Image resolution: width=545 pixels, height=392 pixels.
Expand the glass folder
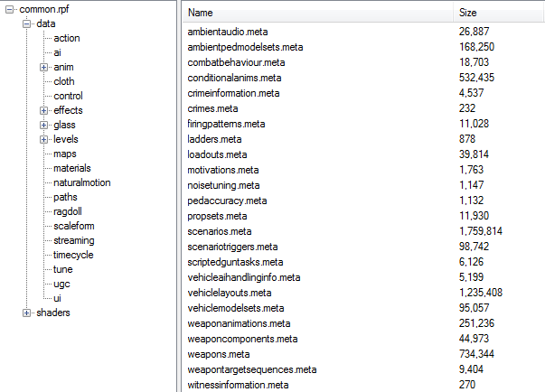coord(43,125)
